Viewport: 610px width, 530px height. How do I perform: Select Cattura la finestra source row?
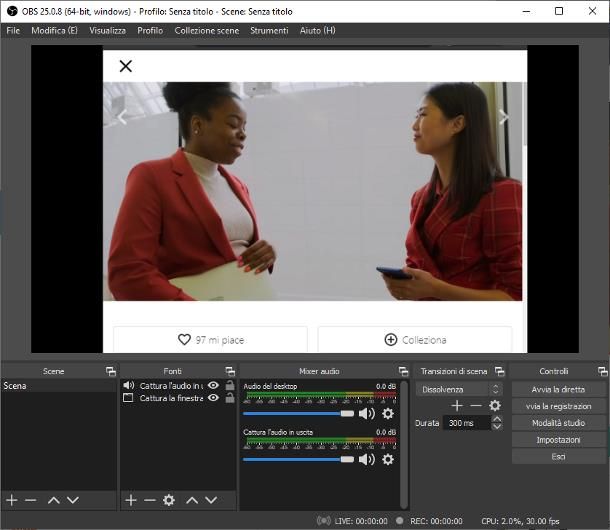pos(178,398)
